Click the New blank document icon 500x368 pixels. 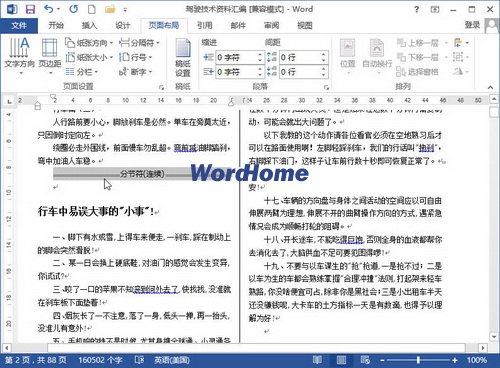tap(91, 9)
